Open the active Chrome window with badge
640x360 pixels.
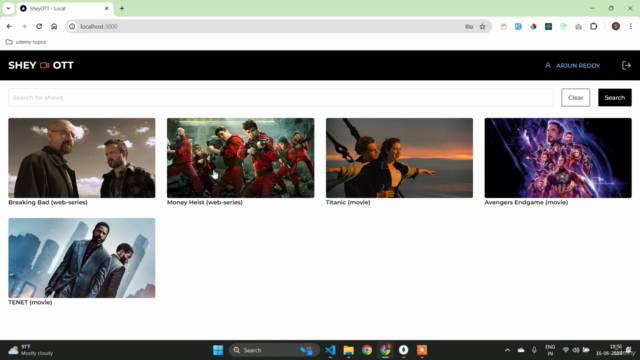pos(385,350)
